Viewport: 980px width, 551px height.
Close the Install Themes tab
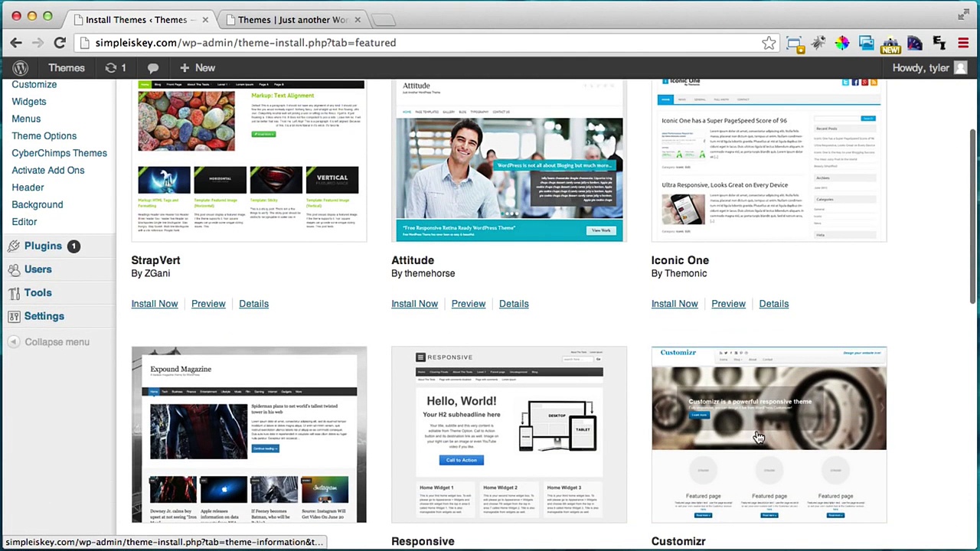205,19
